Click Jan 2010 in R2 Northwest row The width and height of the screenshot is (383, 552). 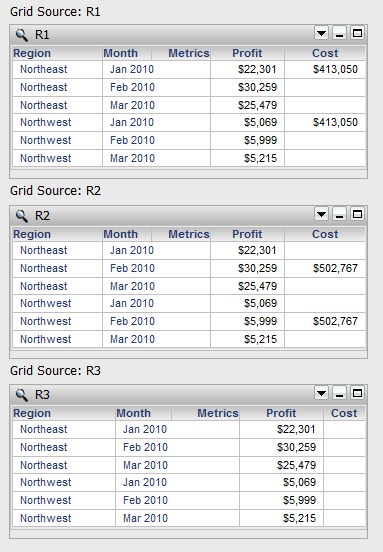(132, 303)
